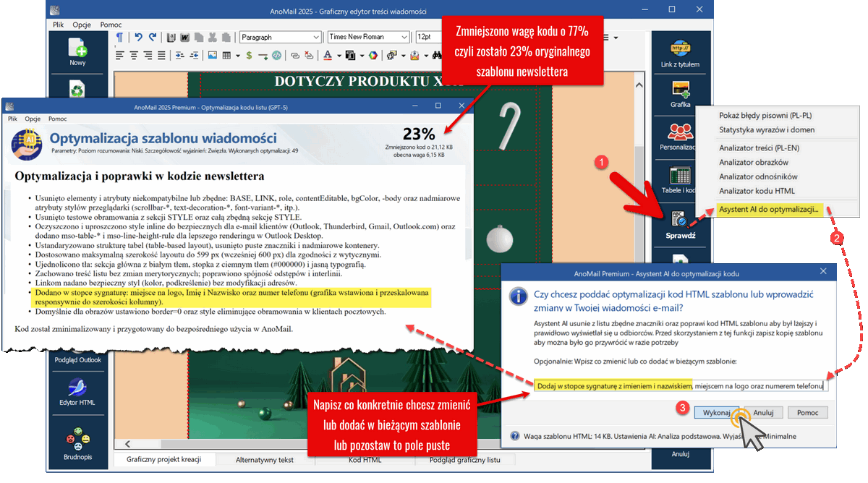The height and width of the screenshot is (483, 868).
Task: Choose Analizator kodu HTML from context menu
Action: coord(757,191)
